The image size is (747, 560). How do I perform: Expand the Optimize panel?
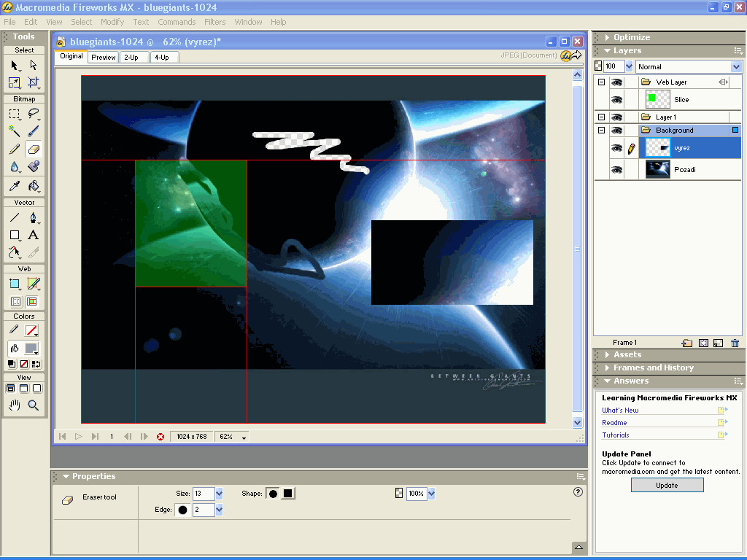(x=607, y=37)
